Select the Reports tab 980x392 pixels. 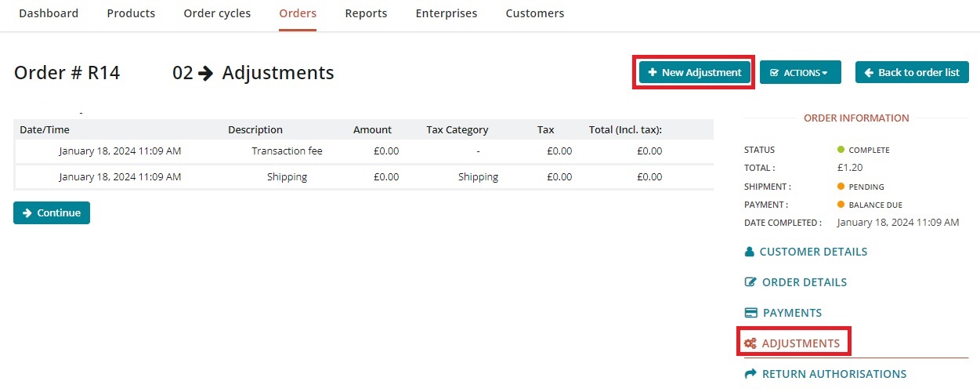pyautogui.click(x=366, y=13)
